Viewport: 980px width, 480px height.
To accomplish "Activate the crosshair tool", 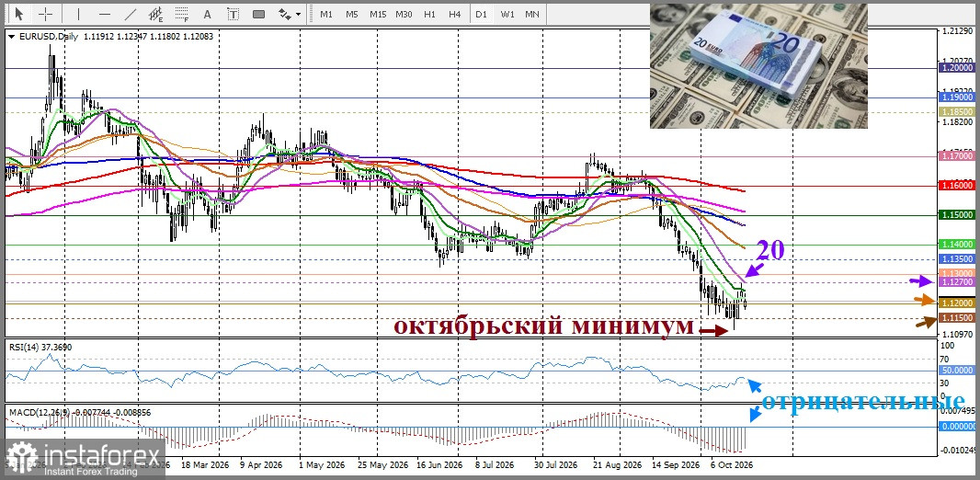I will (x=45, y=14).
